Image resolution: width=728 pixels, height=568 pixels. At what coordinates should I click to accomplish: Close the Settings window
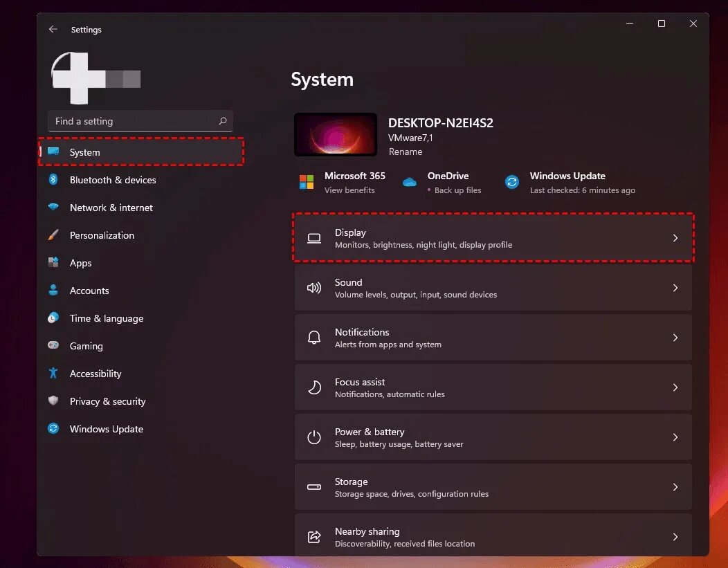click(x=693, y=24)
